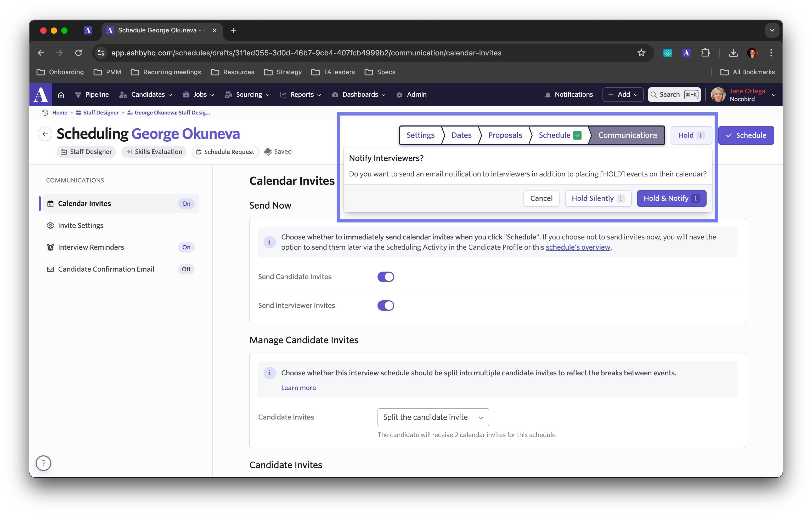Viewport: 812px width, 516px height.
Task: Click the Hold & Notify info icon
Action: pos(695,198)
